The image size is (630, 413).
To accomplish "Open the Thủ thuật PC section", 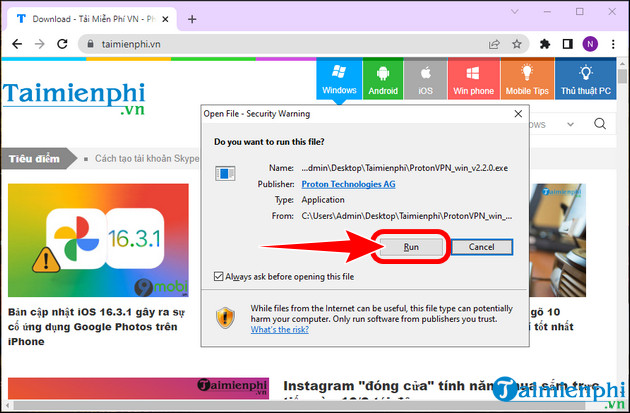I will (x=589, y=79).
